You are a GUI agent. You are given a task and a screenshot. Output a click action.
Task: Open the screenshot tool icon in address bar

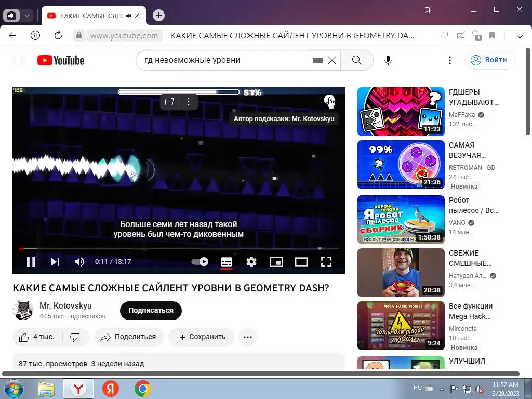click(x=460, y=35)
